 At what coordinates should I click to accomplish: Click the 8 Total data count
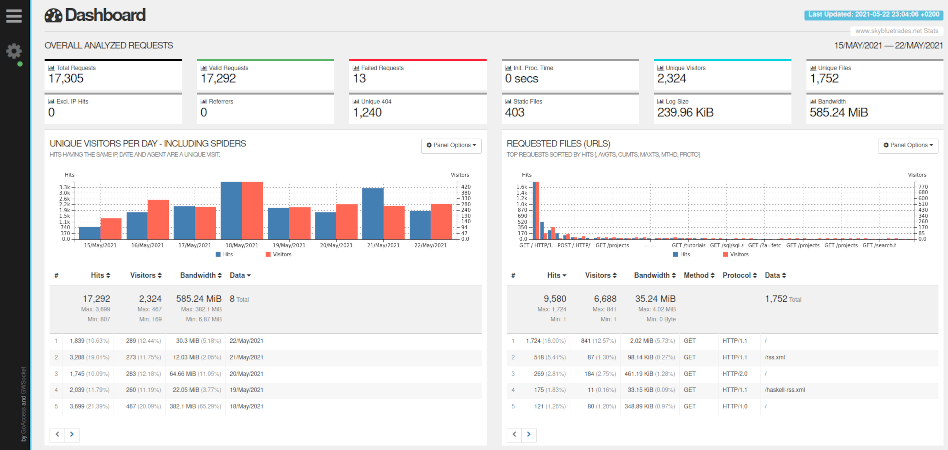coord(239,299)
